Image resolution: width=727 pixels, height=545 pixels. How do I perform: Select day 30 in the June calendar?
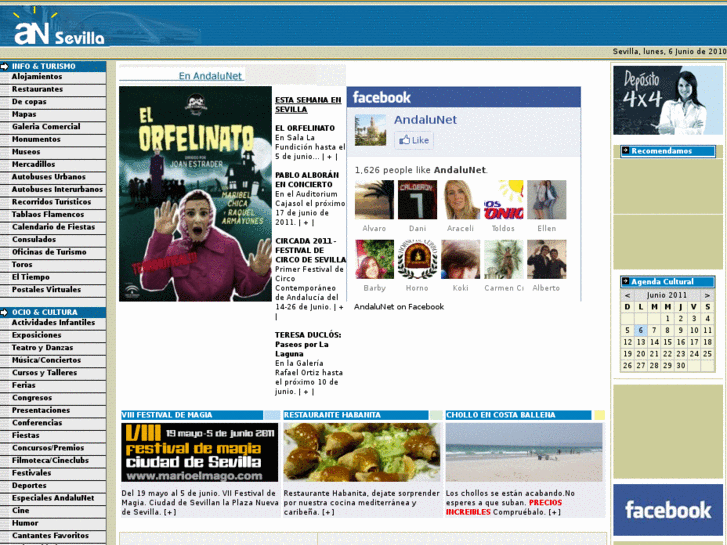click(x=680, y=365)
